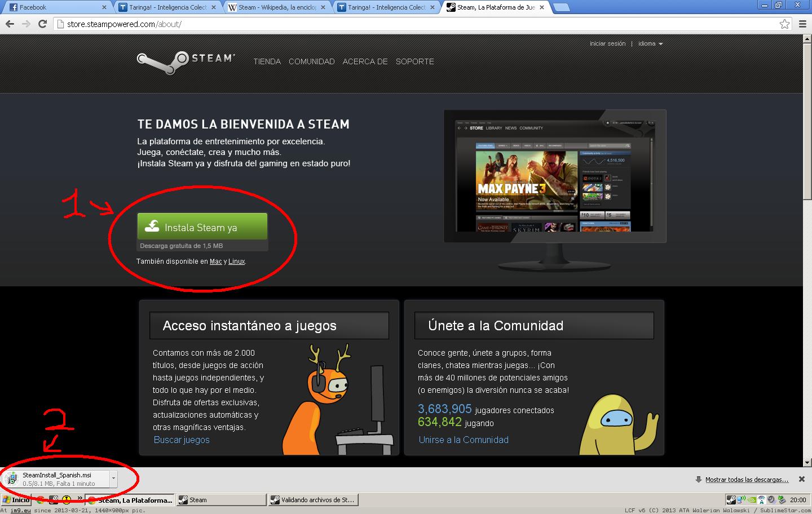This screenshot has height=514, width=812.
Task: Click Unirse a la Comunidad link
Action: [464, 440]
